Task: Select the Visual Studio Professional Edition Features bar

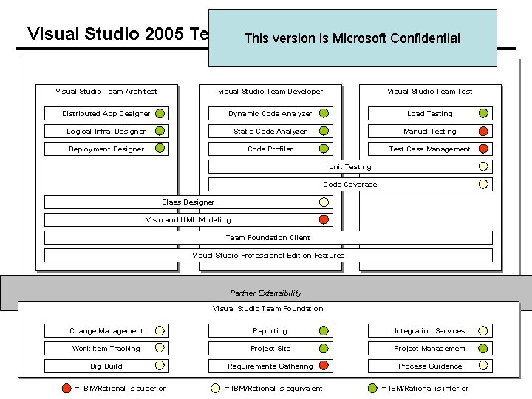Action: point(268,255)
